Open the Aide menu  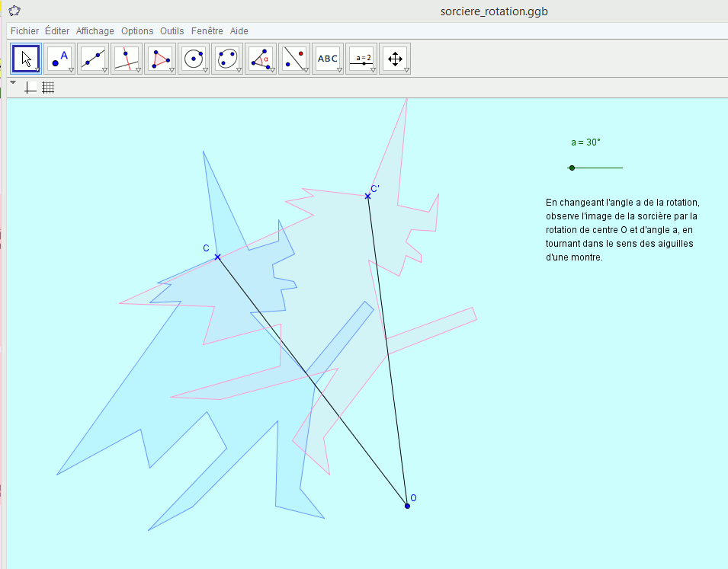coord(239,30)
